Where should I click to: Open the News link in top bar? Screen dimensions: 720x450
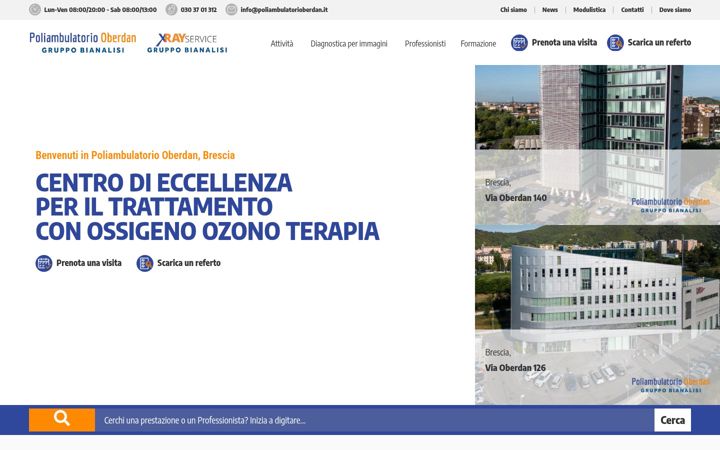click(550, 10)
